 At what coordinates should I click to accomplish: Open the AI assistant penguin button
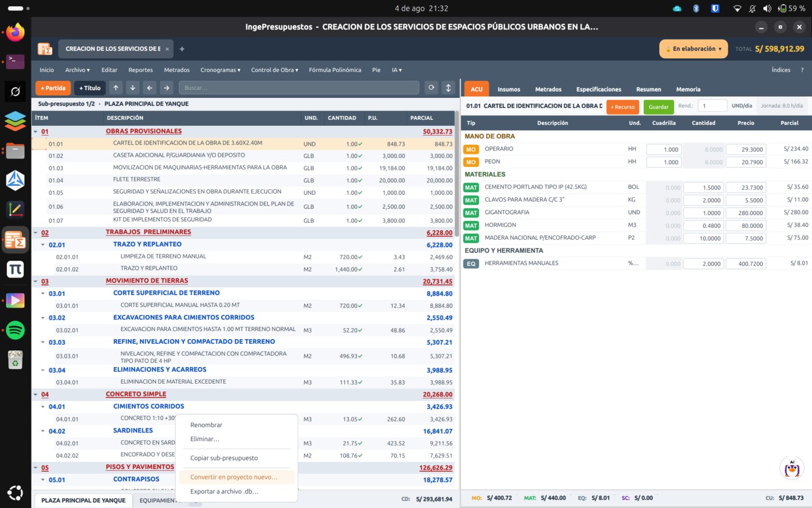click(x=792, y=468)
